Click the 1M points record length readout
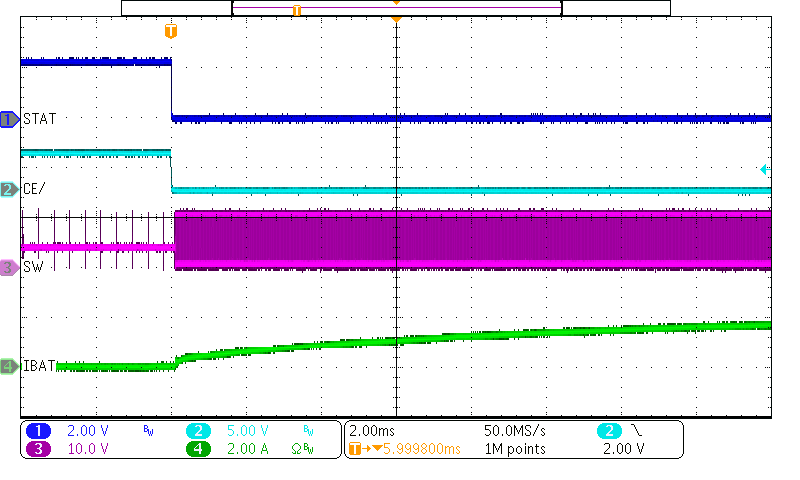Screen dimensions: 800x480 click(514, 449)
